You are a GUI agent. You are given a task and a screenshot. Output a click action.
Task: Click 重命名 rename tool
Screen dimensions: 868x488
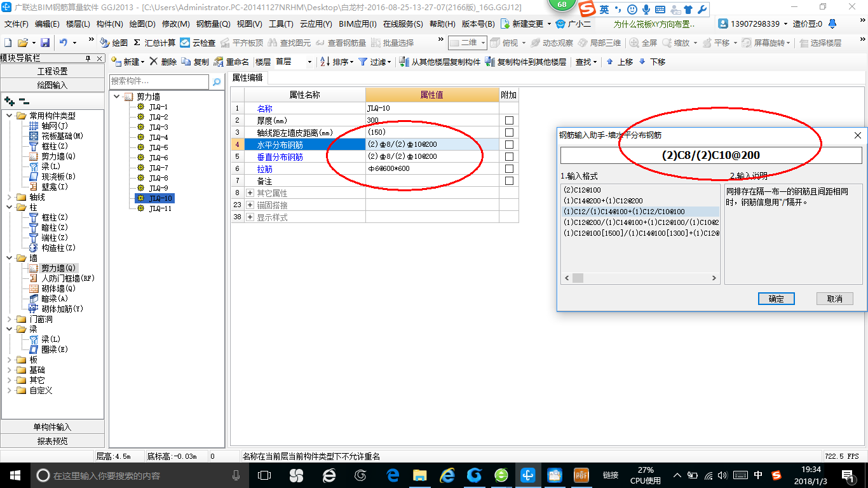231,62
